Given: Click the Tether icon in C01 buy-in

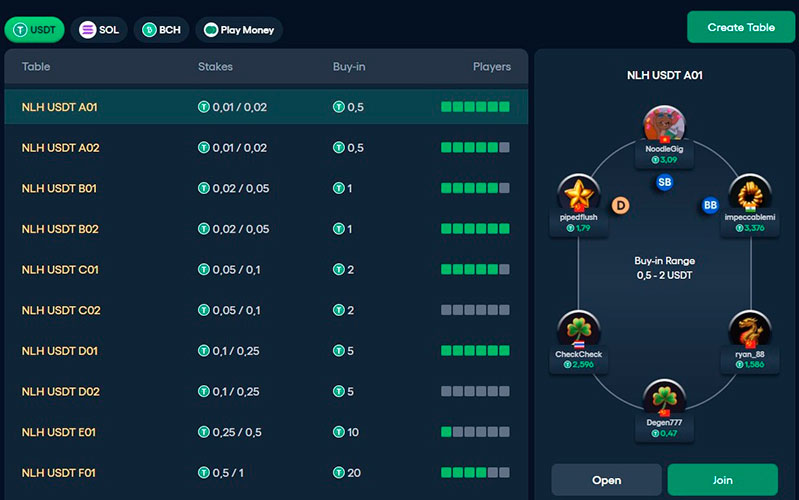Looking at the screenshot, I should [339, 269].
